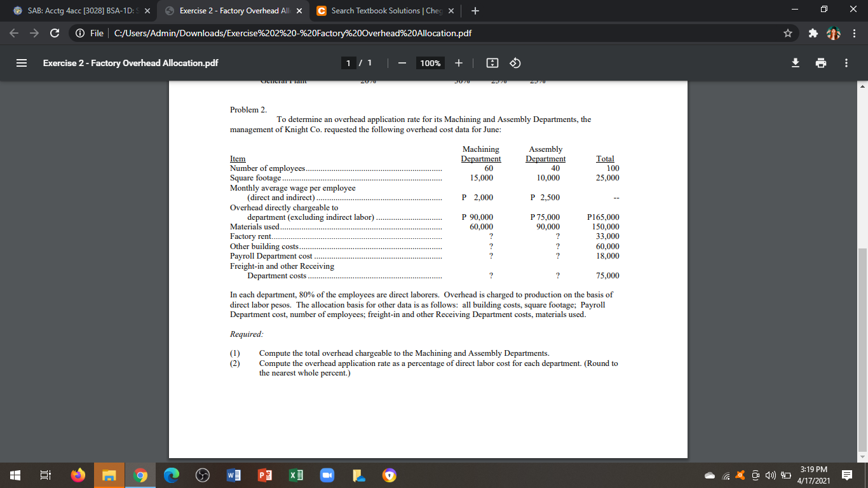Zoom out using the minus button

click(x=403, y=63)
